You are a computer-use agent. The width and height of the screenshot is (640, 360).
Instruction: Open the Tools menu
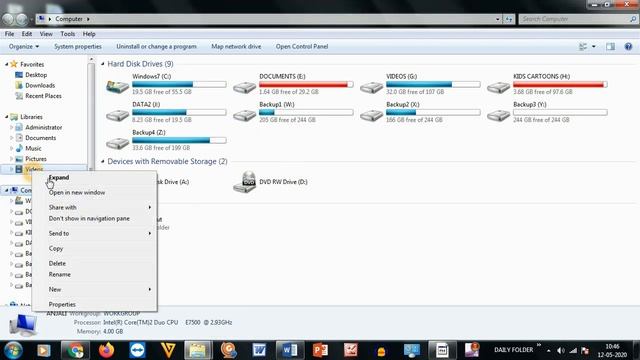[x=68, y=34]
